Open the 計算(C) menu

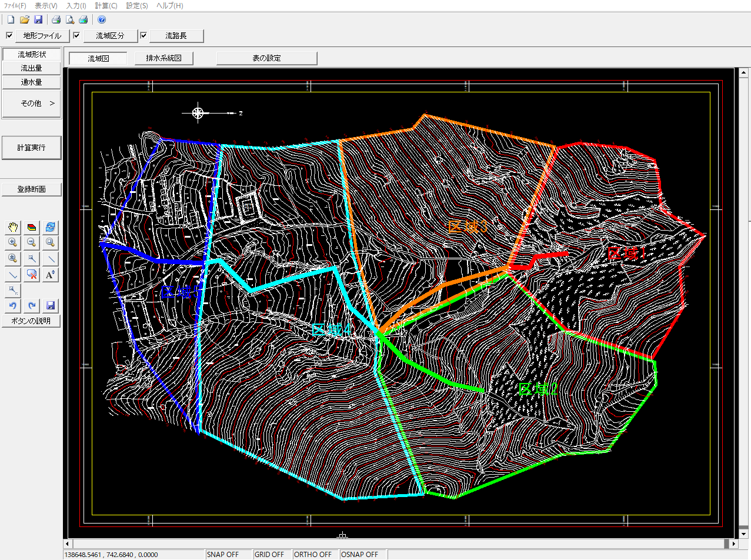click(x=106, y=5)
